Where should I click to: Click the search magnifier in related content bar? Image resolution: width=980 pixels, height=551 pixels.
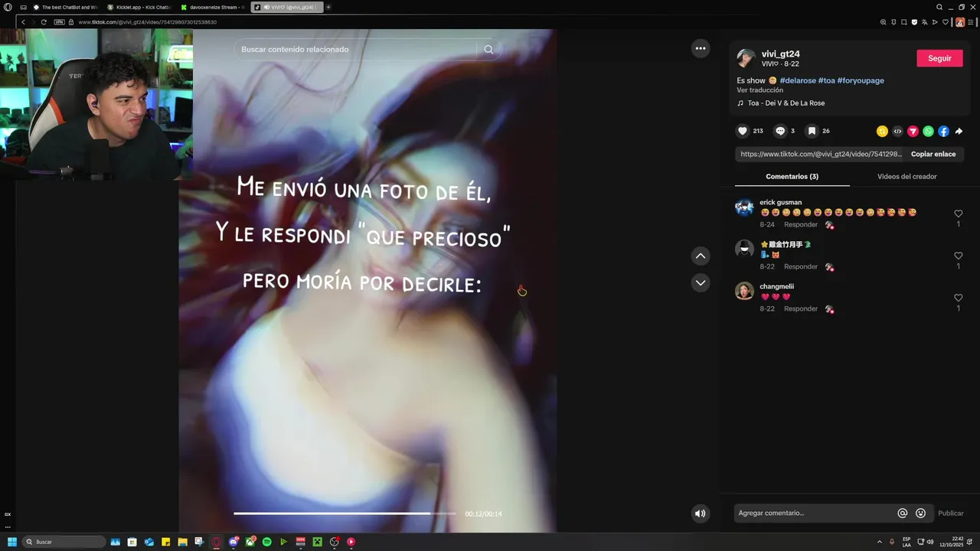488,50
